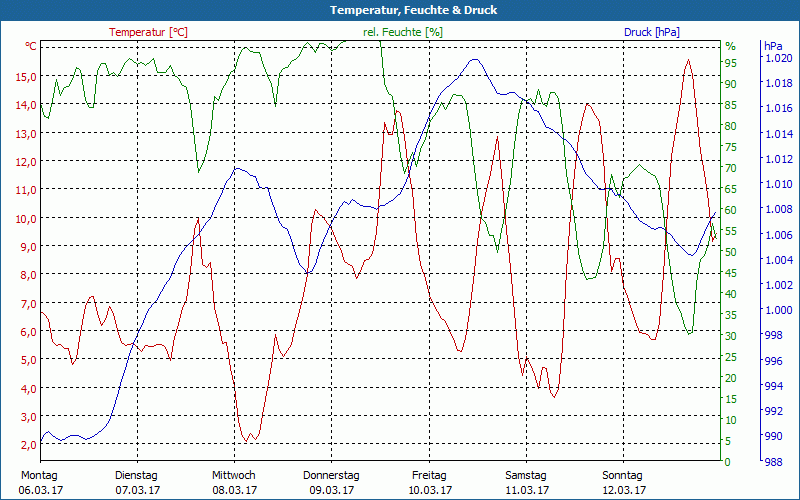Screen dimensions: 800x500
Task: Select the red "Temperatur [°C]" legend label
Action: coord(148,32)
